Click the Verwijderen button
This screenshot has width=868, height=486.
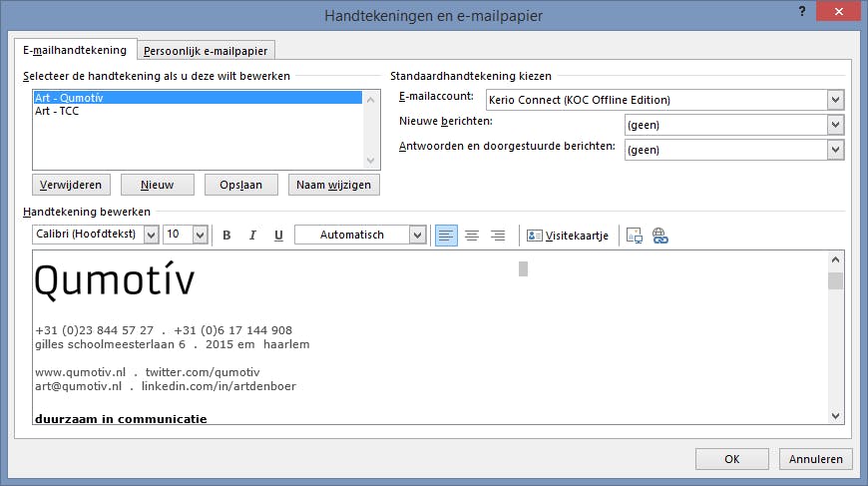coord(71,185)
